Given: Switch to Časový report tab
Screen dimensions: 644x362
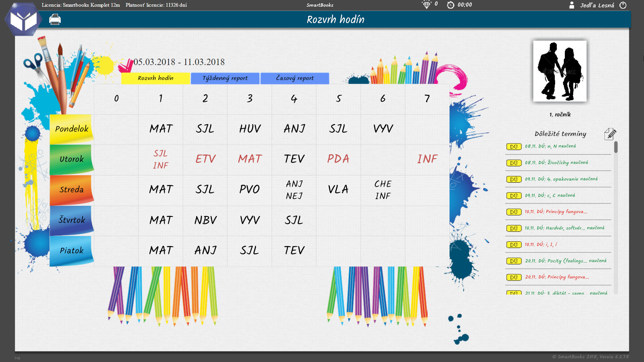Looking at the screenshot, I should pos(295,78).
